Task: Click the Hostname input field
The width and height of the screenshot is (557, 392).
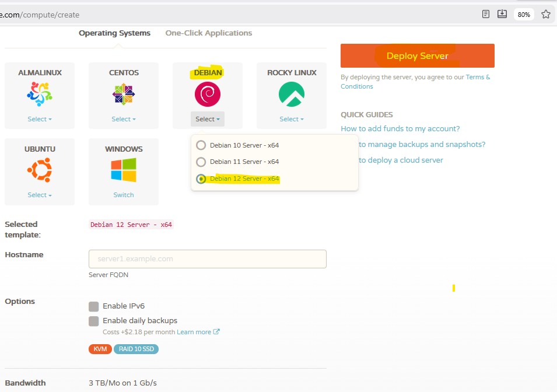Action: click(207, 259)
